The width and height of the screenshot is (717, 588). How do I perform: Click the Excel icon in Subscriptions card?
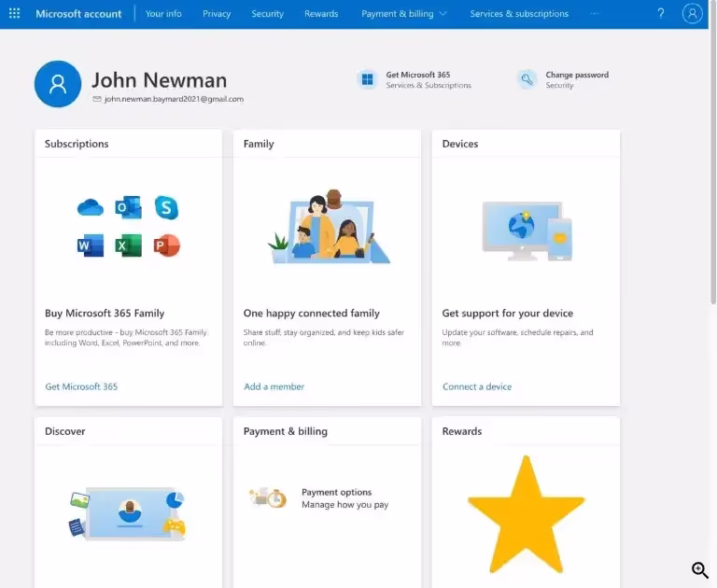(128, 245)
